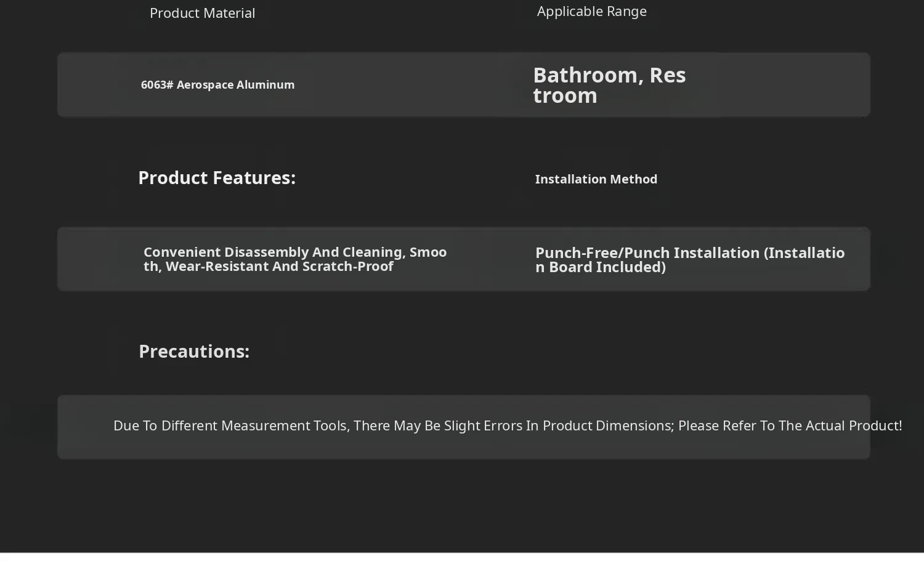Click the Board Included text
Image resolution: width=924 pixels, height=572 pixels.
tap(607, 267)
